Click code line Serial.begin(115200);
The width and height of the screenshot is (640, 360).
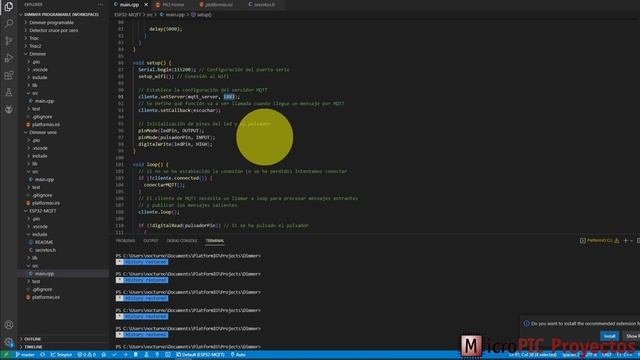tap(167, 69)
